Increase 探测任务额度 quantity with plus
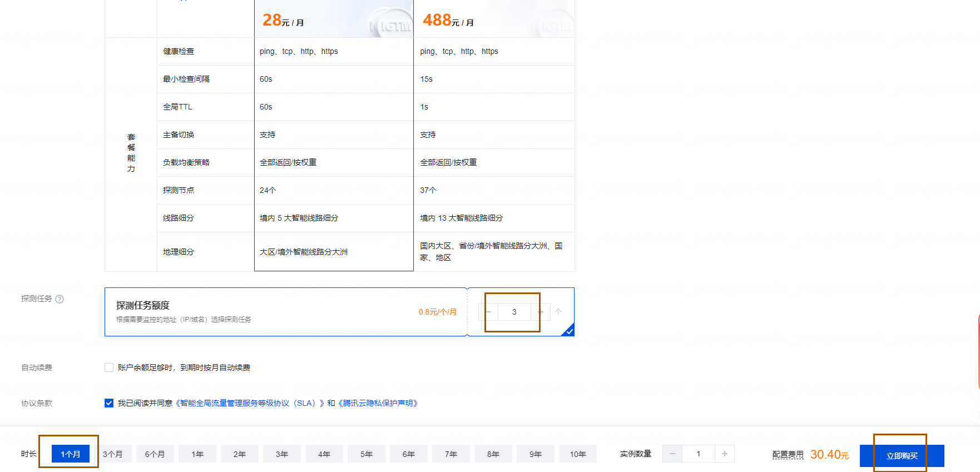Screen dimensions: 980x472 pos(540,312)
